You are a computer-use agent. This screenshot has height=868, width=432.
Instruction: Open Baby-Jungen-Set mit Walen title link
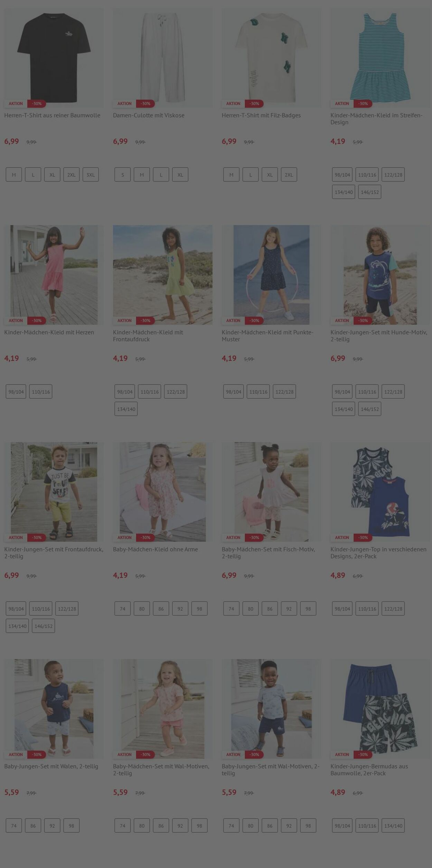tap(51, 766)
